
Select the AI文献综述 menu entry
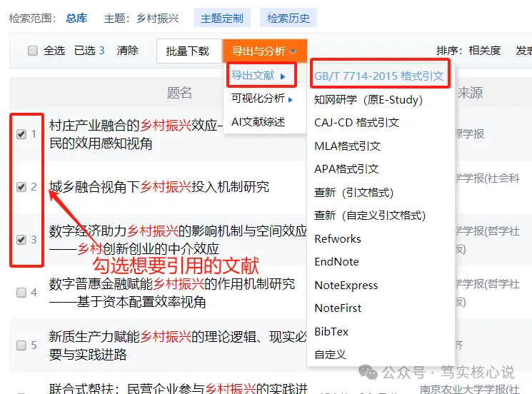pyautogui.click(x=258, y=121)
